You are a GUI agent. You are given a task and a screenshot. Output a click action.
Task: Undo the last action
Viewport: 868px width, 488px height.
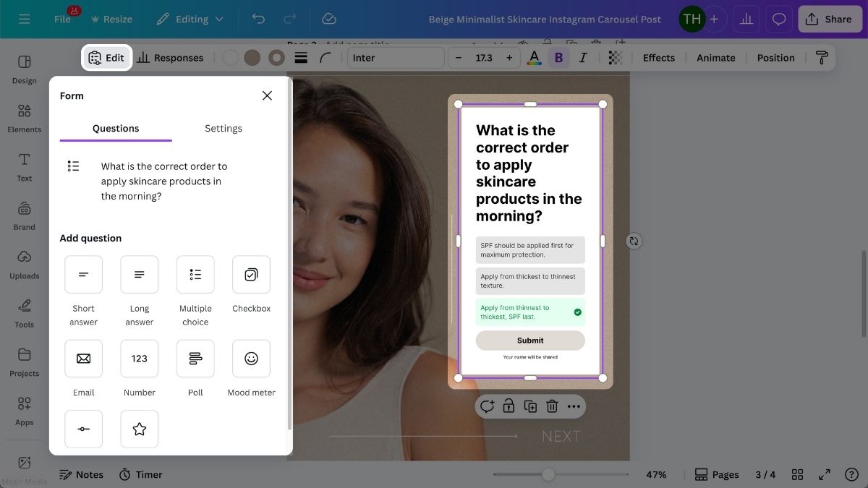(x=258, y=19)
